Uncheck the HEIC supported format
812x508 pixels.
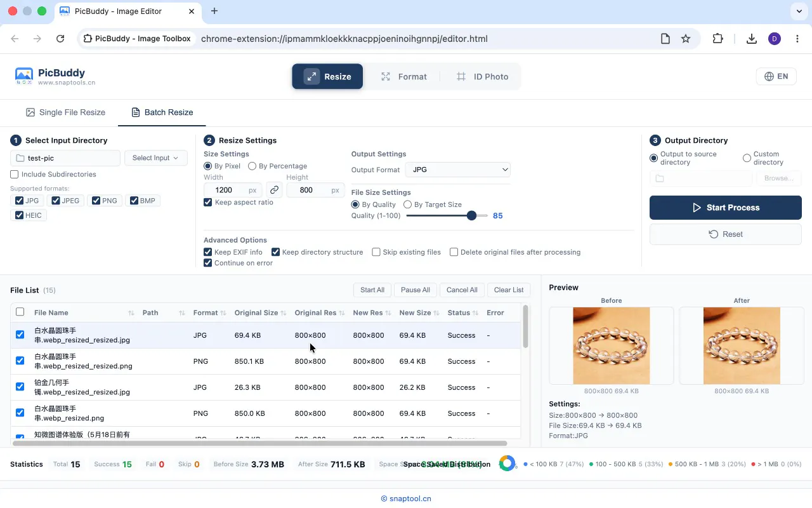(19, 215)
